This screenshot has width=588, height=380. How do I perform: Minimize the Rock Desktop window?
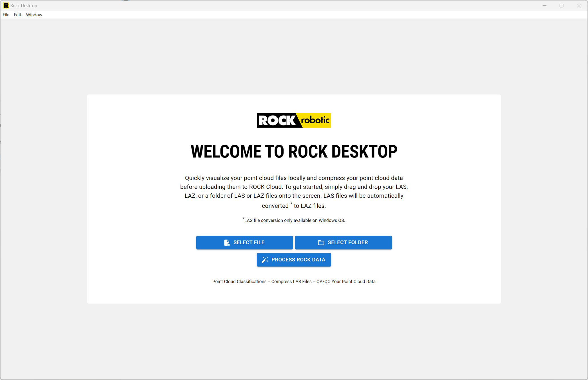(x=544, y=5)
